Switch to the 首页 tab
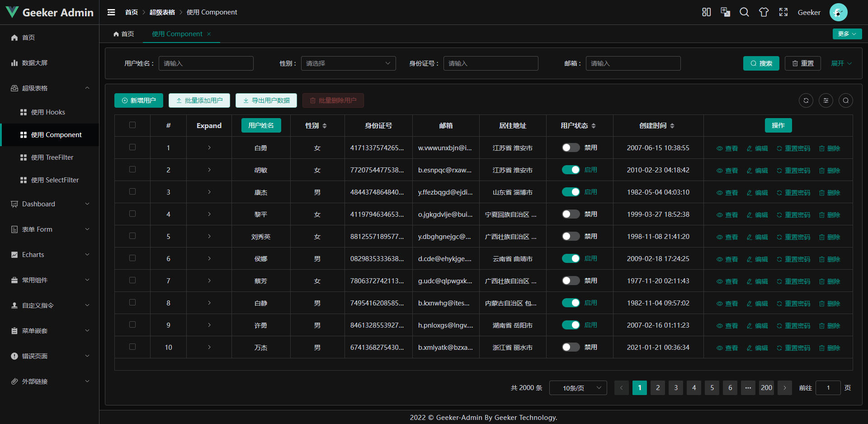Screen dimensions: 868x424 tap(123, 34)
